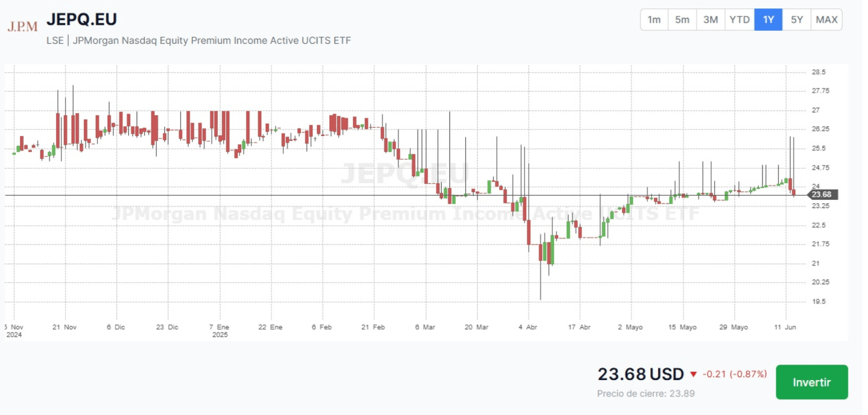The width and height of the screenshot is (868, 415).
Task: Click the JEPQ.EU ticker heading
Action: (x=81, y=19)
